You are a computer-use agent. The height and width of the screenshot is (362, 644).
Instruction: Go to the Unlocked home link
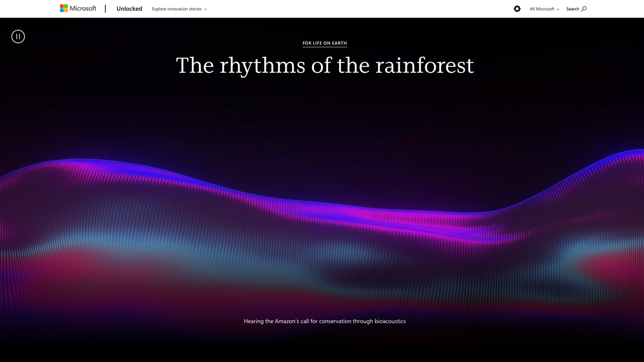(x=129, y=9)
